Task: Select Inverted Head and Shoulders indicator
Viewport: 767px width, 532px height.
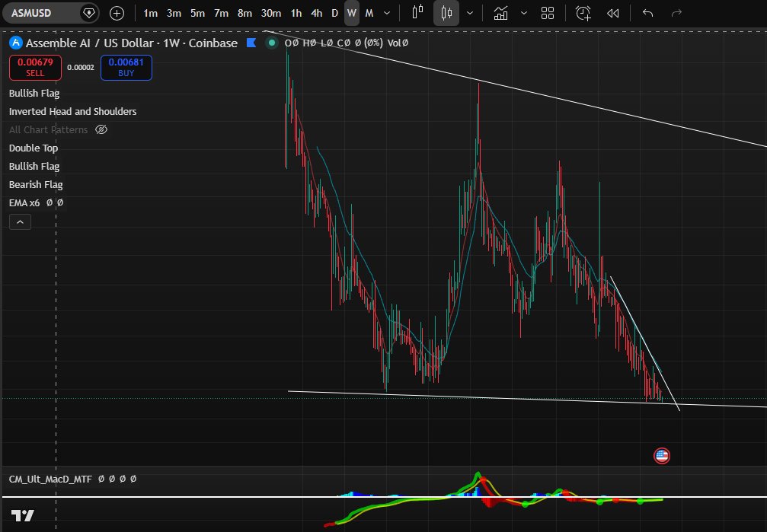Action: pyautogui.click(x=72, y=111)
